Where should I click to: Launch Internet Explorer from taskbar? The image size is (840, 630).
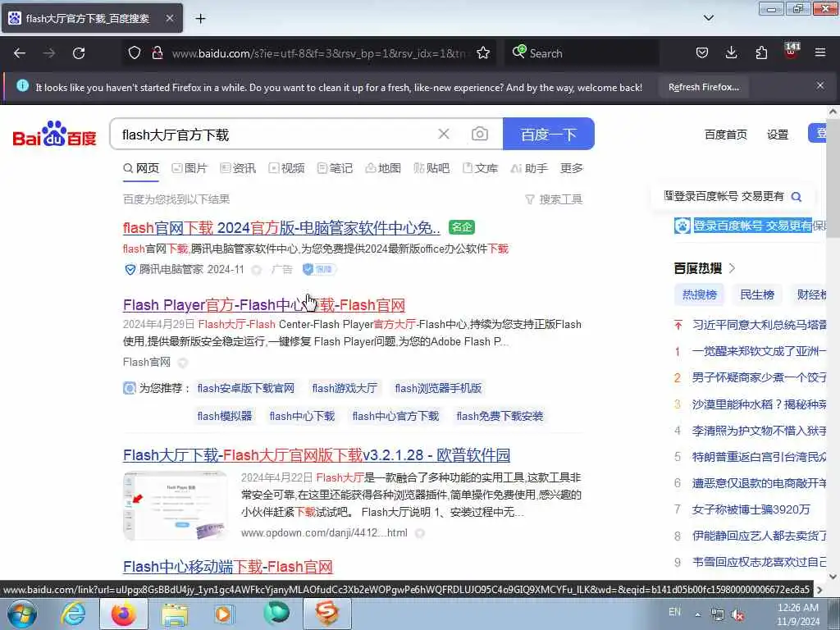[73, 614]
